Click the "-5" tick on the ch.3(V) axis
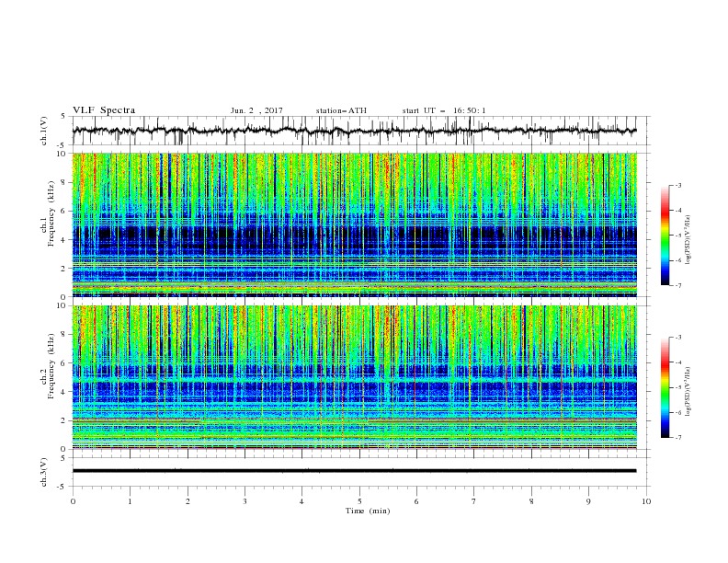728x563 pixels. [63, 487]
